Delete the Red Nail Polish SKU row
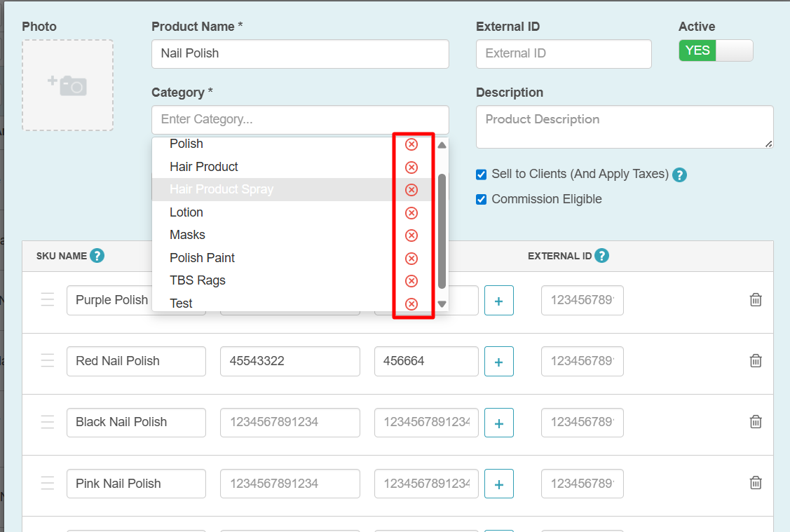Screen dimensions: 790x532 pos(756,361)
